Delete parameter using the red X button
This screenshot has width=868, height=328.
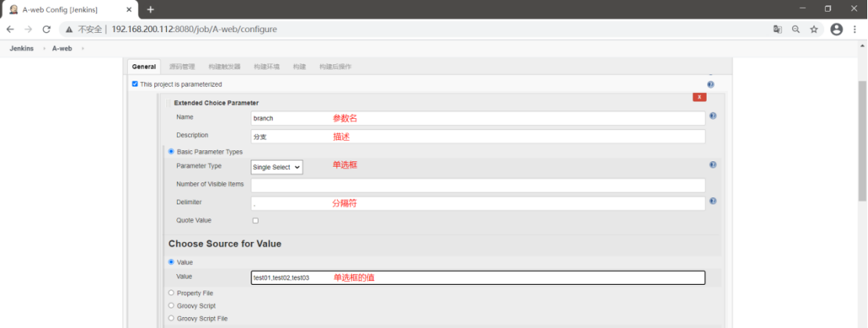[x=699, y=97]
